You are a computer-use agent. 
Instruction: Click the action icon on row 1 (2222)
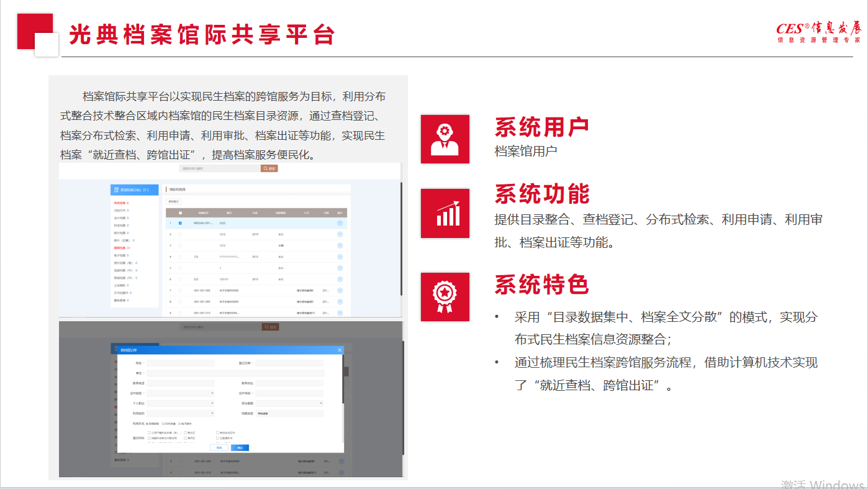pyautogui.click(x=340, y=223)
